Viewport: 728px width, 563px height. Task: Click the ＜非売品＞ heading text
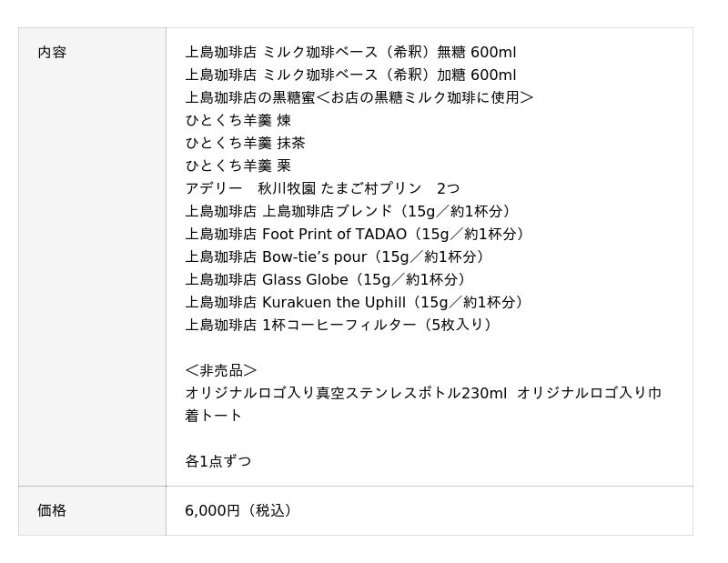tap(221, 371)
